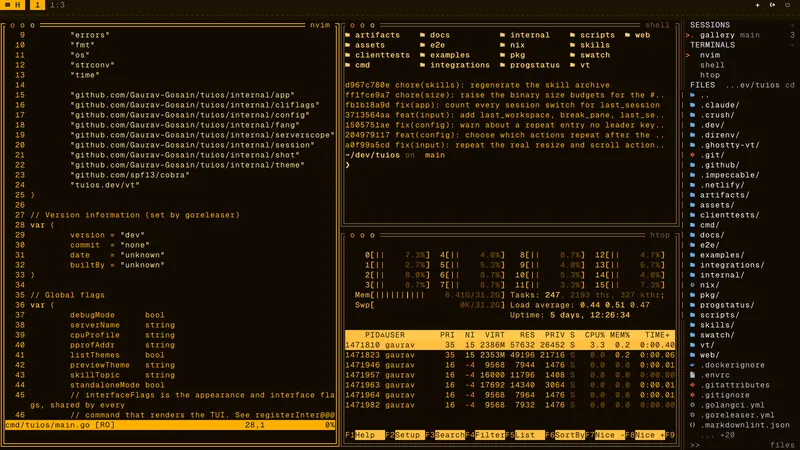Click commit hash d967c780e in shell pane
The image size is (800, 450).
367,85
